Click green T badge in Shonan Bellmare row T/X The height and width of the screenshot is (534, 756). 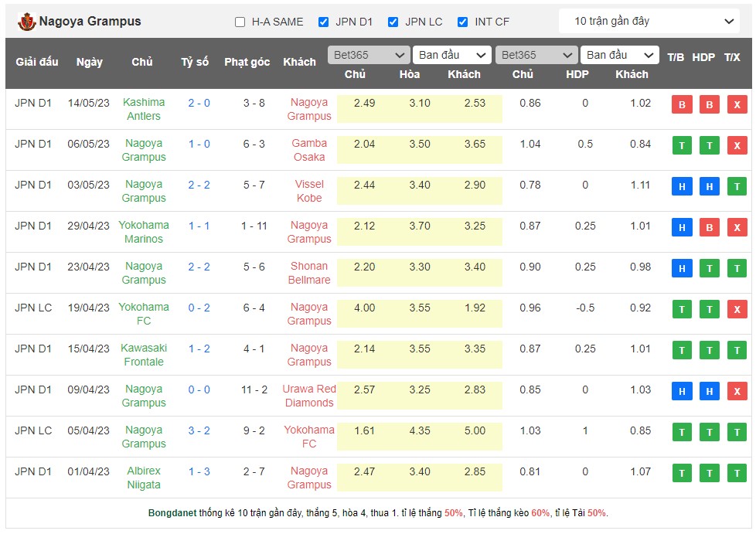click(737, 268)
